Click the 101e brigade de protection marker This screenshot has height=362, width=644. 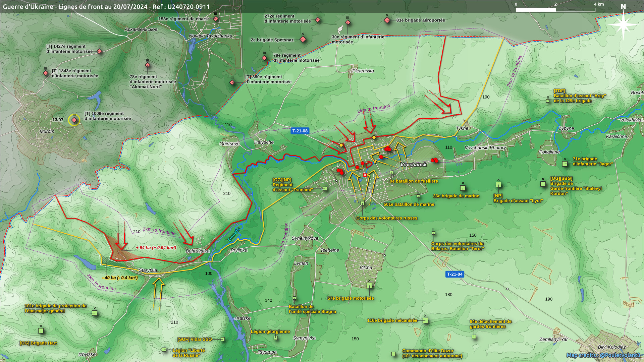click(x=95, y=313)
